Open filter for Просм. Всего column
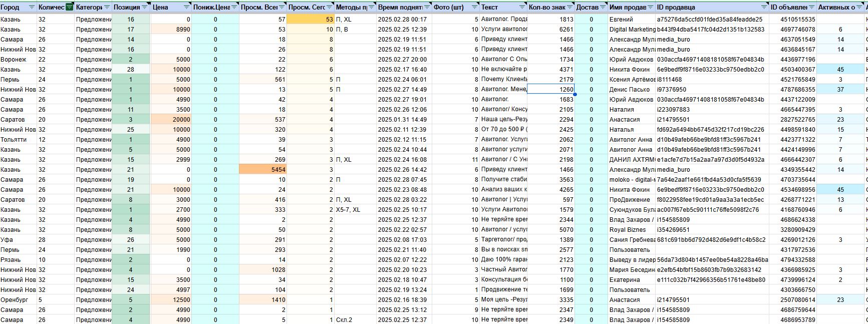868x324 pixels. point(282,7)
